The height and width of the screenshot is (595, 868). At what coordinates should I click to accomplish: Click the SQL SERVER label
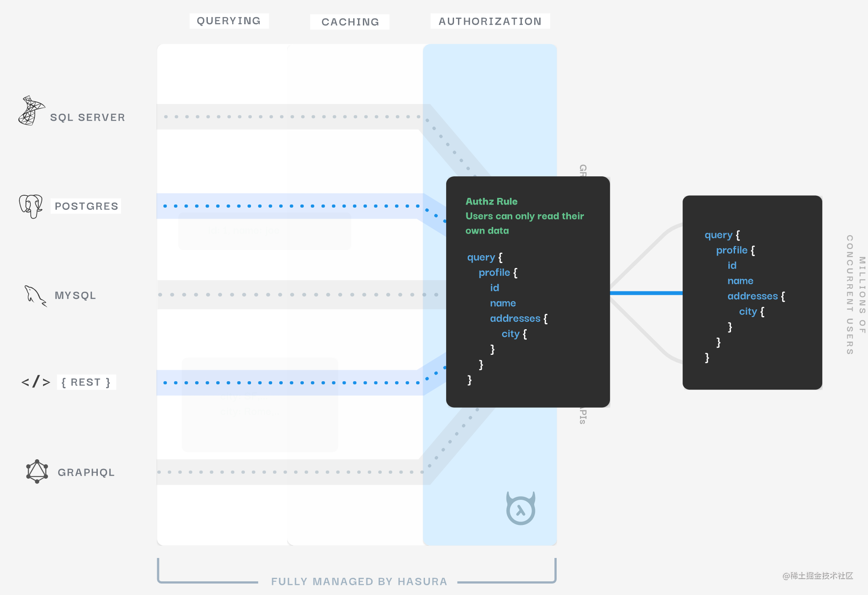[88, 117]
